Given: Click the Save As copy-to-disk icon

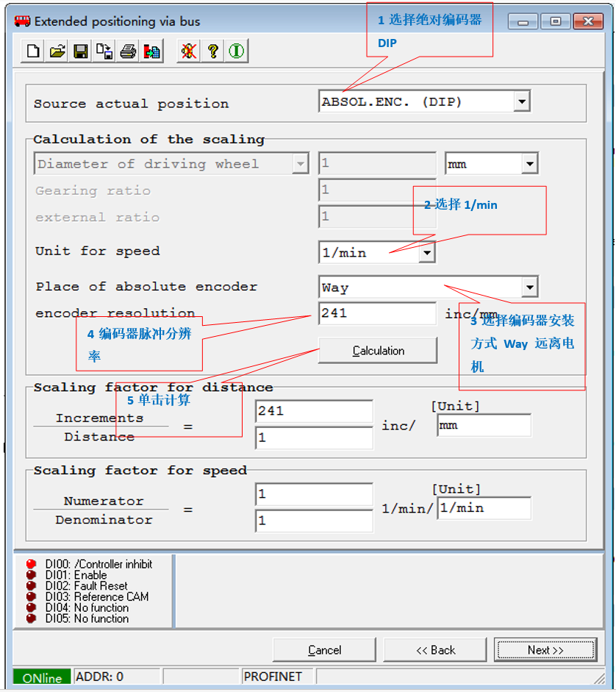Looking at the screenshot, I should 104,51.
